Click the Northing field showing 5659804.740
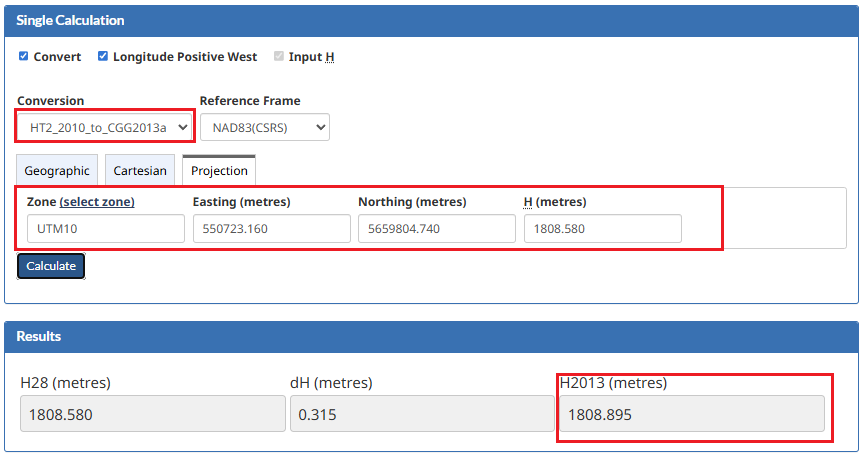865x460 pixels. (436, 229)
